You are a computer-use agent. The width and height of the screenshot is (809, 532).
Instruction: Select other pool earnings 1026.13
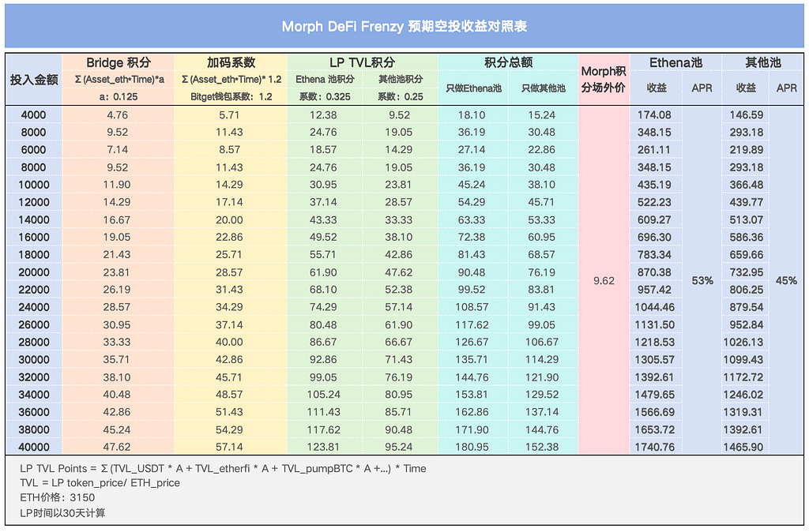pyautogui.click(x=743, y=342)
